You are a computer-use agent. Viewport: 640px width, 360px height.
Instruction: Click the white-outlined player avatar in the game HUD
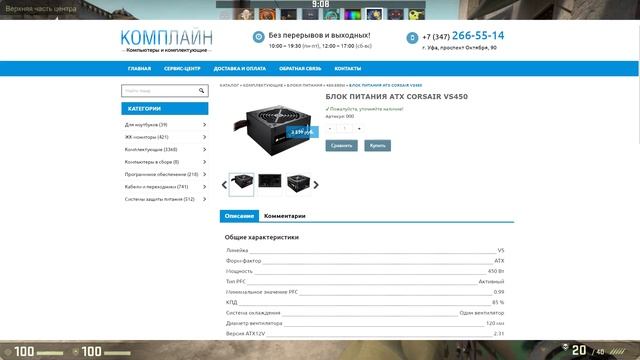click(x=374, y=15)
